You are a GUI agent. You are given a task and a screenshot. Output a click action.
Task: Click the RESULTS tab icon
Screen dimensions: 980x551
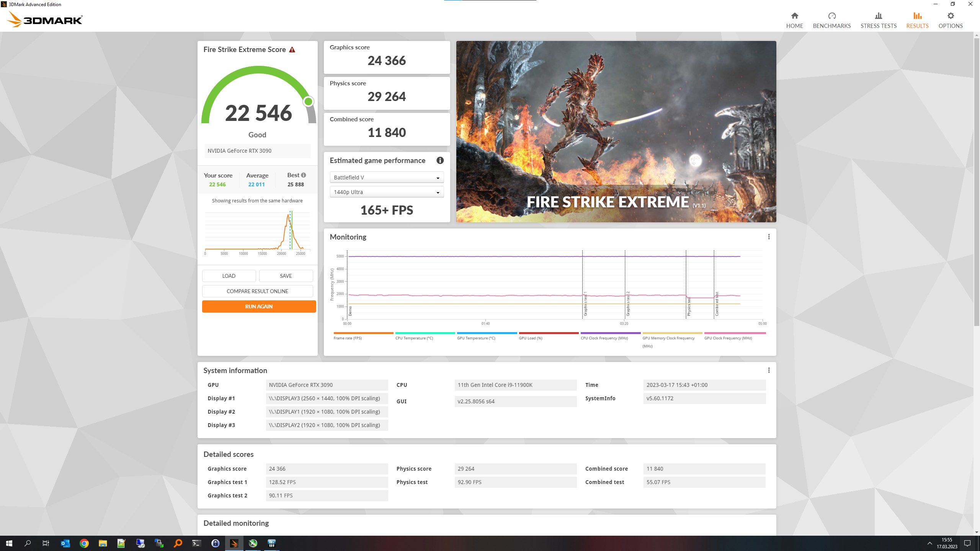point(917,15)
